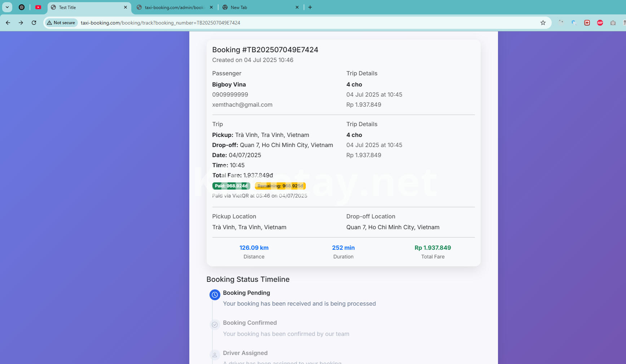Screen dimensions: 626x364
Task: Open the pinned ChatGPT tab
Action: click(x=22, y=7)
